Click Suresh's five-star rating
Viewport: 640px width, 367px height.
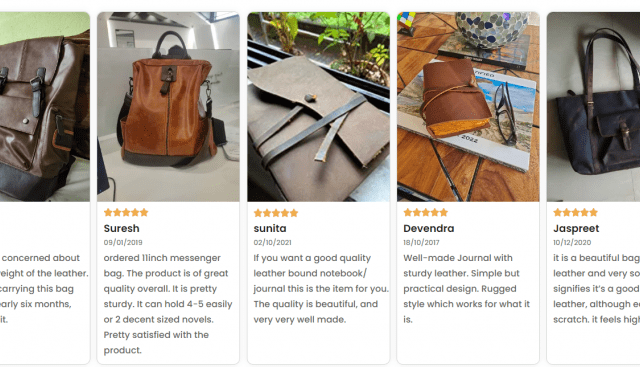click(x=126, y=212)
